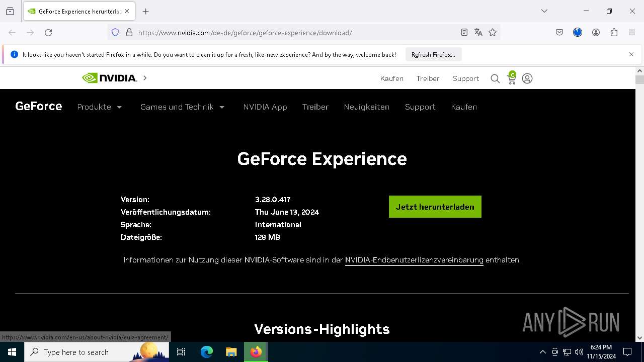The width and height of the screenshot is (644, 362).
Task: Click Jetzt herunterladen download button
Action: (435, 207)
